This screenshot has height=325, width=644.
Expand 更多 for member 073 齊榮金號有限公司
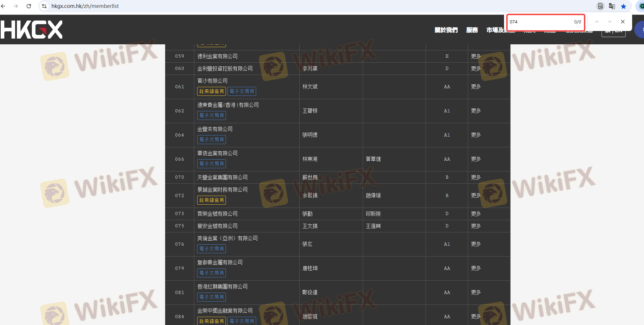[476, 214]
